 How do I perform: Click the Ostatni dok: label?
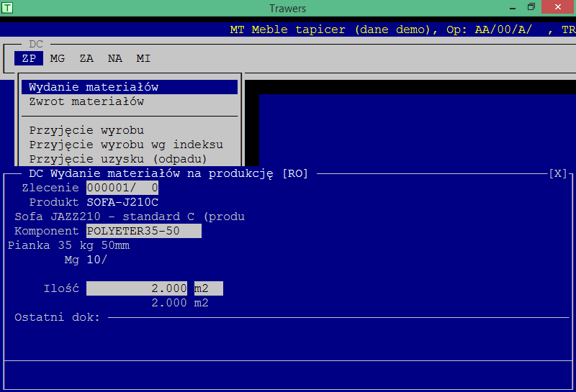tap(58, 317)
